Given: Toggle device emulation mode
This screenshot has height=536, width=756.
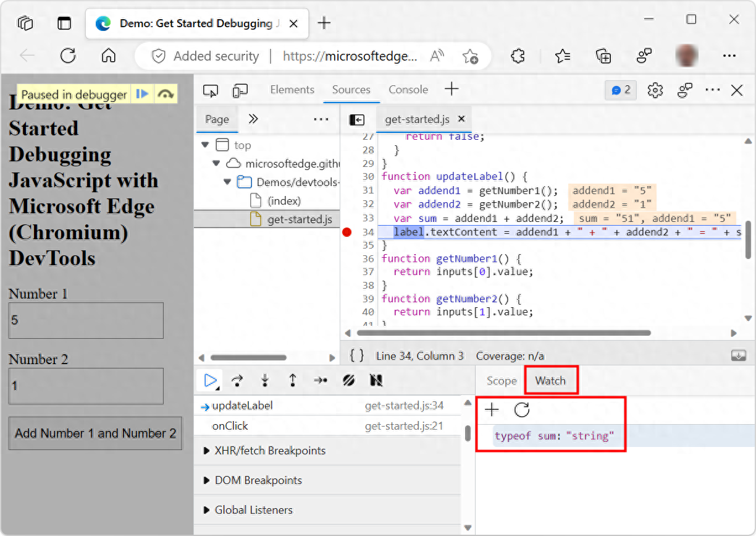Looking at the screenshot, I should coord(240,91).
